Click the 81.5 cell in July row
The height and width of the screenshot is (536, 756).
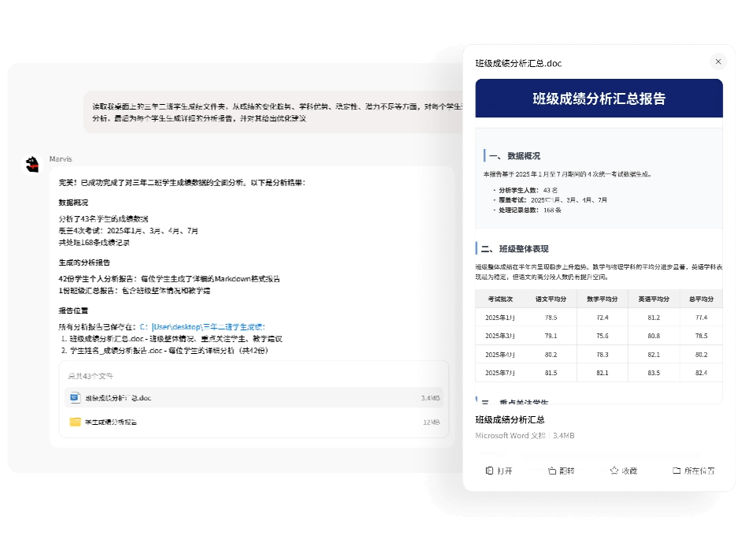click(550, 373)
